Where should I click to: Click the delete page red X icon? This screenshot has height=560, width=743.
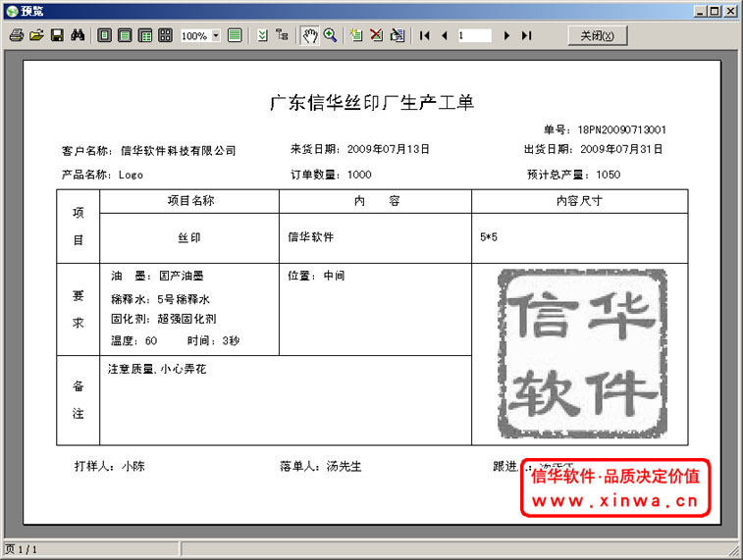377,35
